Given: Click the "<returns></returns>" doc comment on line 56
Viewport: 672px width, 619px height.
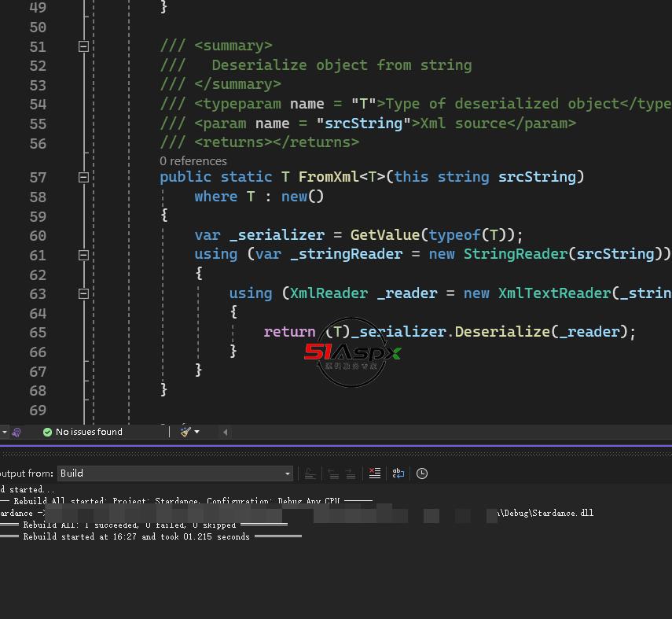Looking at the screenshot, I should pyautogui.click(x=277, y=142).
